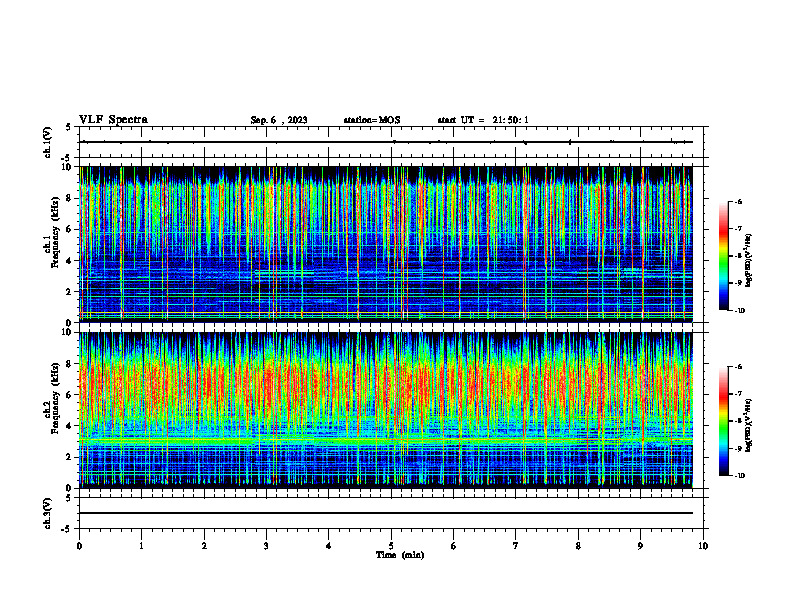Click the ch.3 voltage waveform trace

click(x=386, y=513)
